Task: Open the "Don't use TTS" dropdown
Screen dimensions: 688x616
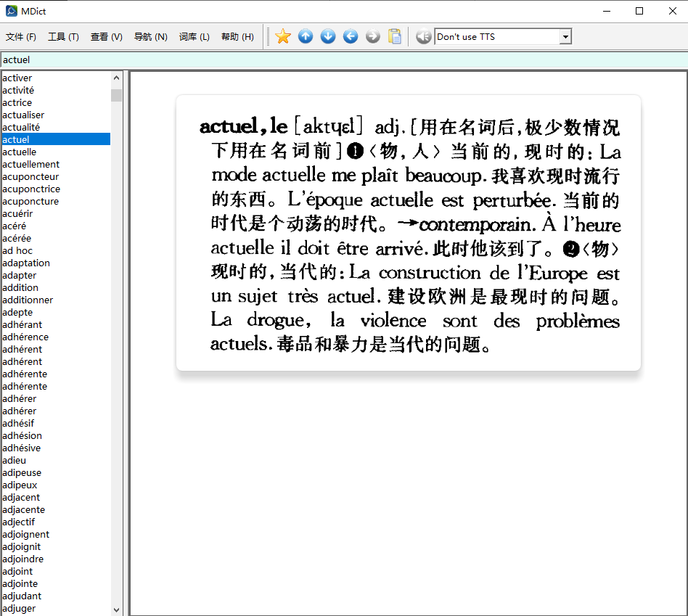Action: click(565, 37)
